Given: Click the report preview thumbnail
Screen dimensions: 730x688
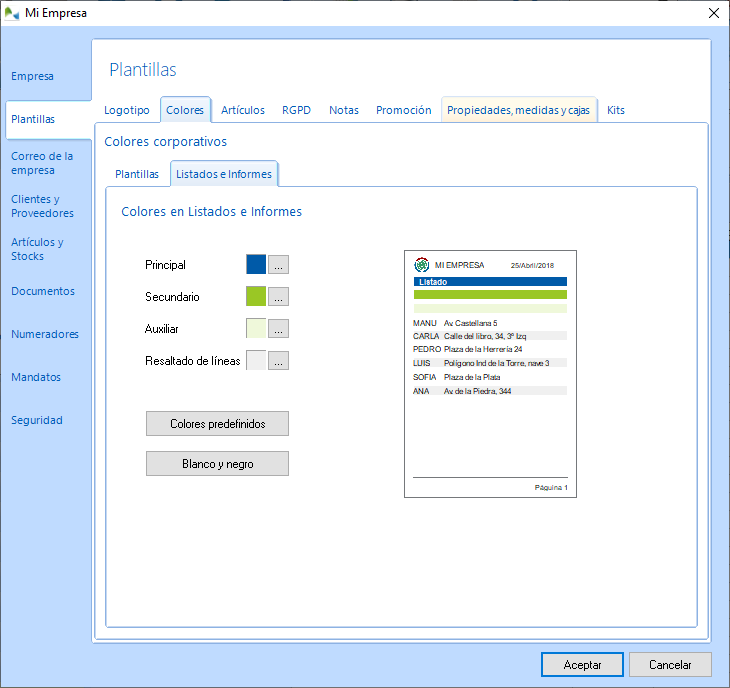Looking at the screenshot, I should pos(490,373).
